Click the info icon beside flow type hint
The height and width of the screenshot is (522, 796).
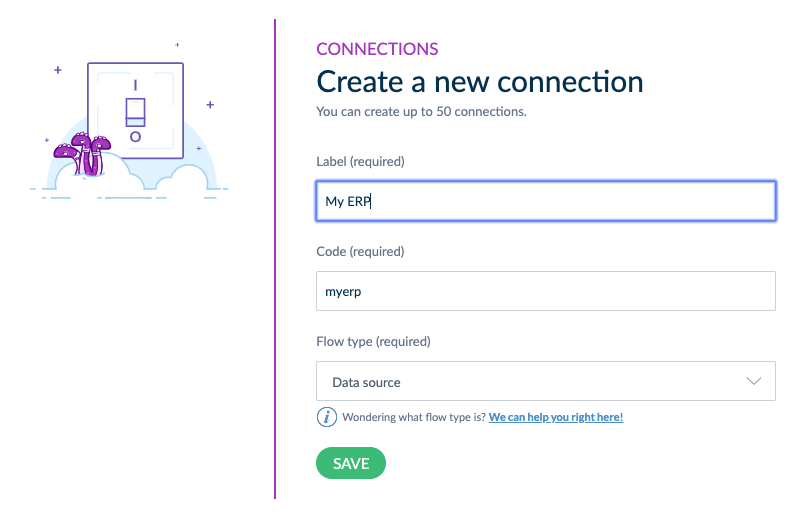coord(326,417)
